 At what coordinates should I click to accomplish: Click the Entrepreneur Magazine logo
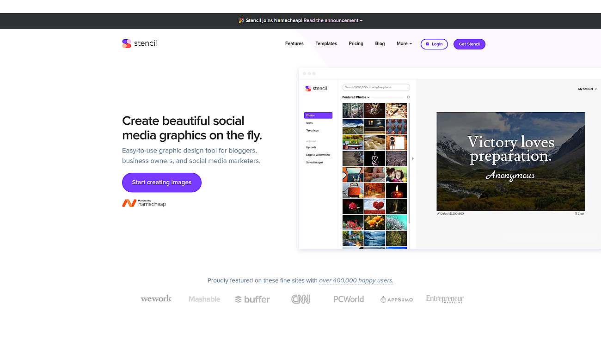(445, 299)
